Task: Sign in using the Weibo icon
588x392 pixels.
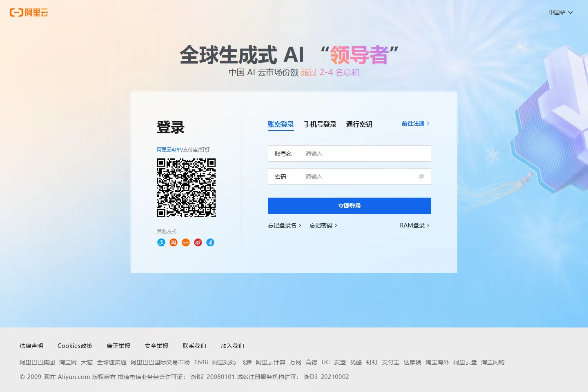Action: pyautogui.click(x=198, y=243)
